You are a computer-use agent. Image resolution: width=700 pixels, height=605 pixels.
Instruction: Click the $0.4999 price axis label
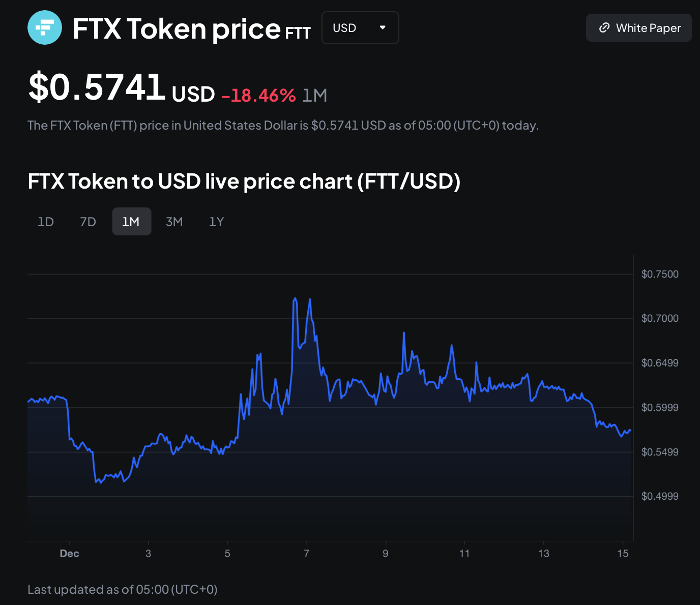[660, 496]
